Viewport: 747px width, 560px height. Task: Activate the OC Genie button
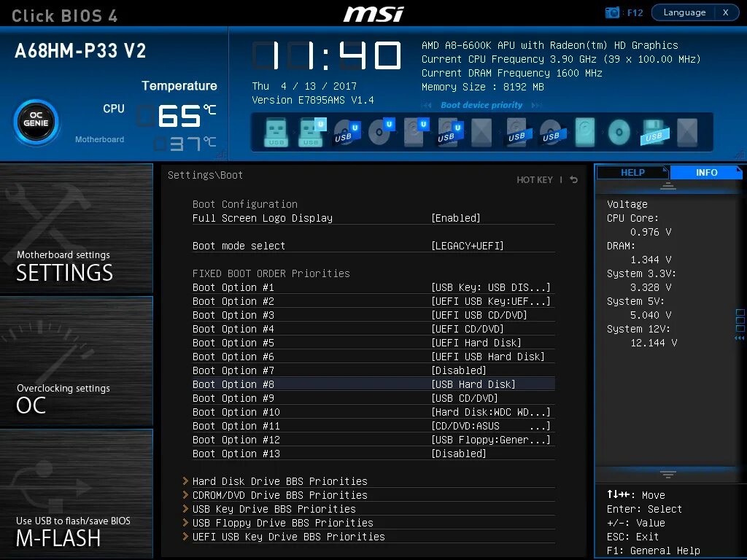tap(36, 122)
